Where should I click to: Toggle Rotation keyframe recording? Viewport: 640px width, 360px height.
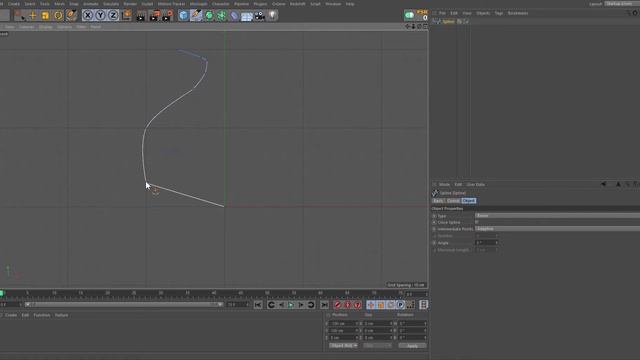(390, 305)
